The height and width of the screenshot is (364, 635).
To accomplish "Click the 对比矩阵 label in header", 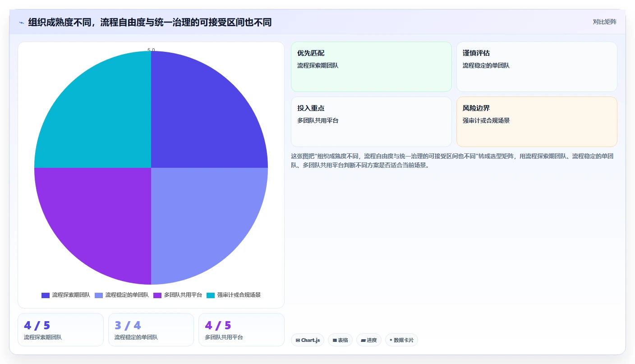I will 604,22.
